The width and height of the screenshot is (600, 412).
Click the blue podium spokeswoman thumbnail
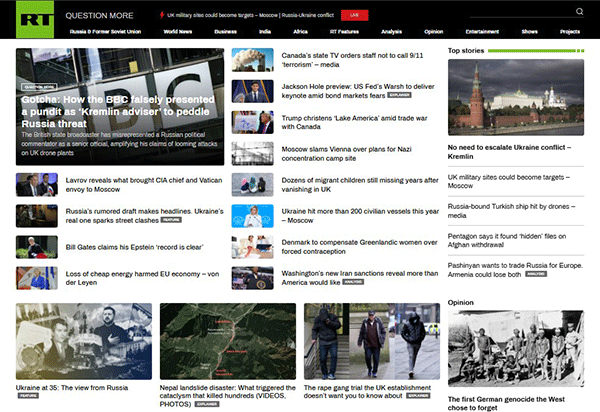coord(253,216)
